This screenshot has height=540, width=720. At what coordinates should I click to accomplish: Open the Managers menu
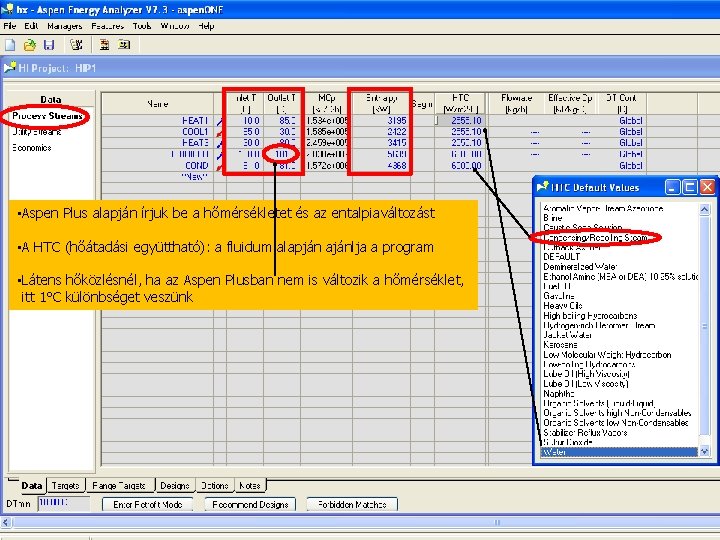pyautogui.click(x=65, y=26)
